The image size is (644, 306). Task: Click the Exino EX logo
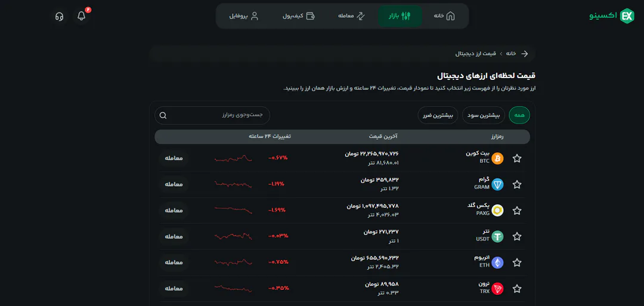point(612,16)
